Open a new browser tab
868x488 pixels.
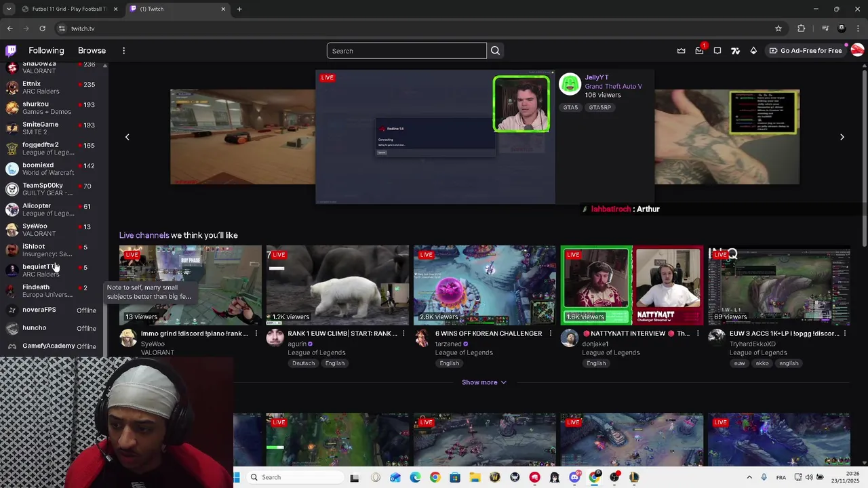(239, 9)
